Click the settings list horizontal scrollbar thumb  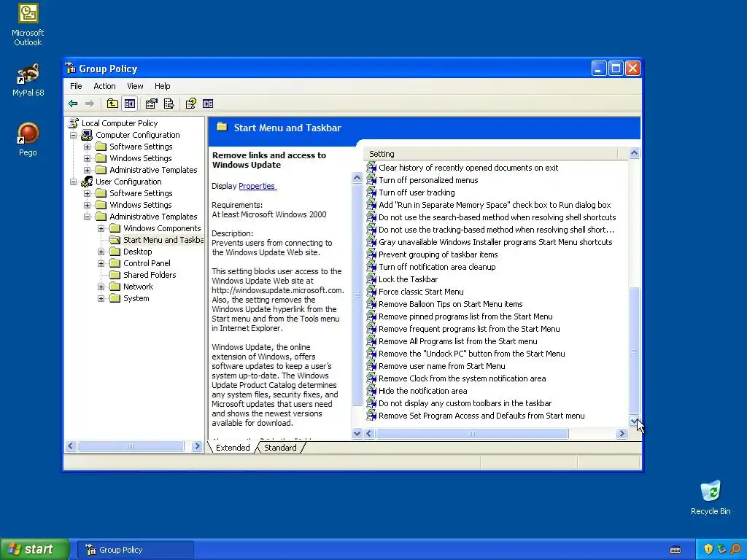(472, 433)
